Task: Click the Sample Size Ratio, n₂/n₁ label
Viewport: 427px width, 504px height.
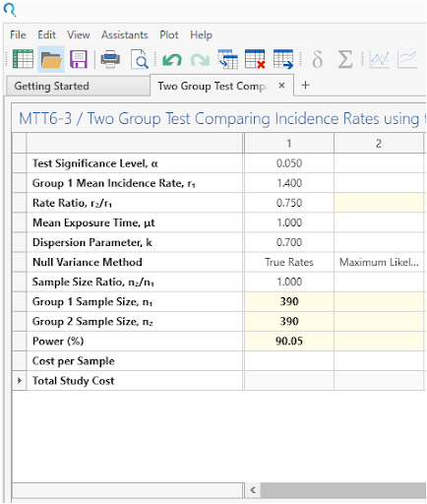Action: click(x=93, y=282)
